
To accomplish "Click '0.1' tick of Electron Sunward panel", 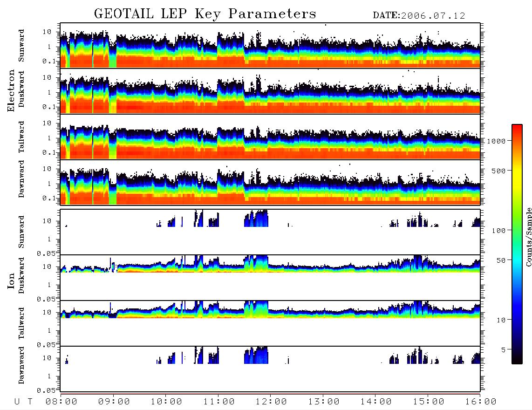I will pyautogui.click(x=49, y=61).
